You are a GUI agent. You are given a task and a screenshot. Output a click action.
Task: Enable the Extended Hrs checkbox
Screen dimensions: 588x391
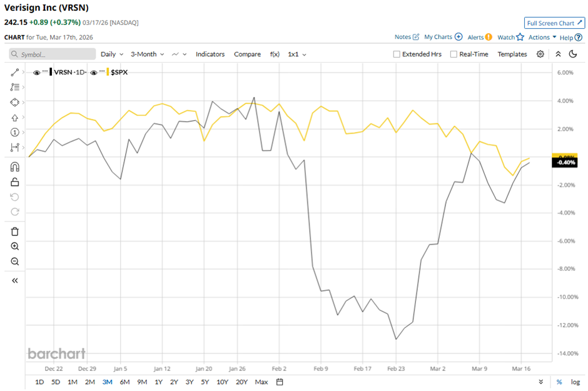(x=397, y=54)
